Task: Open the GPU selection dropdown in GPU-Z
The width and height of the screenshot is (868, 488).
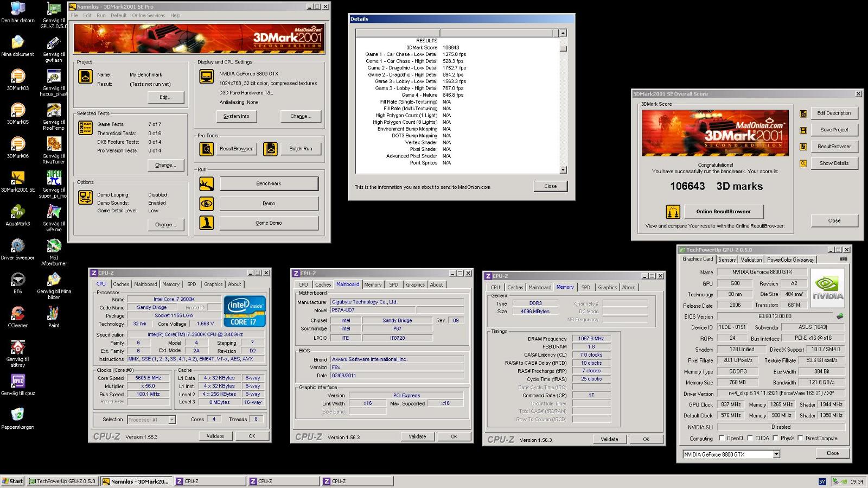Action: [776, 454]
